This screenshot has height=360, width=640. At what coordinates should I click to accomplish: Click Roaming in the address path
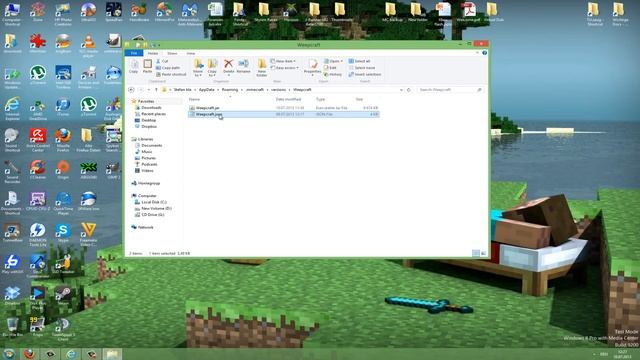click(230, 89)
